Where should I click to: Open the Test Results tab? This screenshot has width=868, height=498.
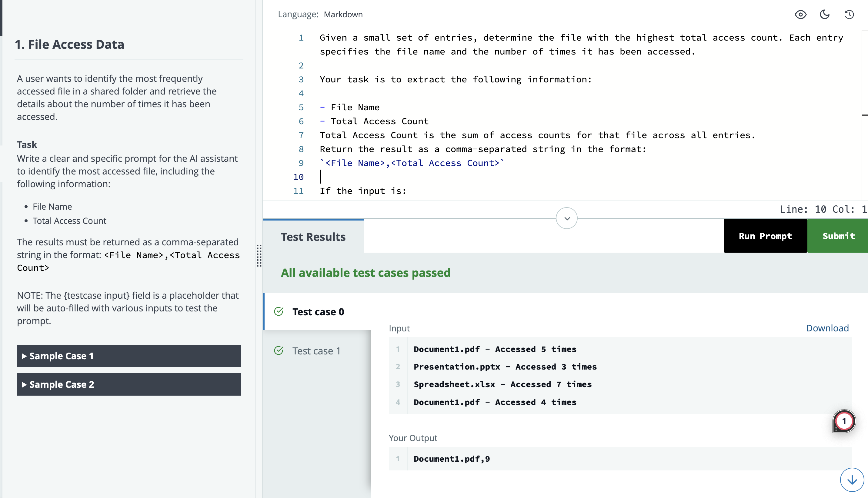point(313,237)
